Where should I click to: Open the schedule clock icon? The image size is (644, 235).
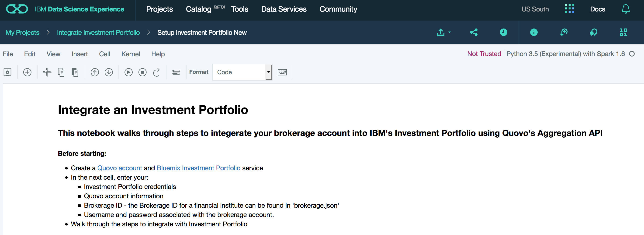point(503,32)
